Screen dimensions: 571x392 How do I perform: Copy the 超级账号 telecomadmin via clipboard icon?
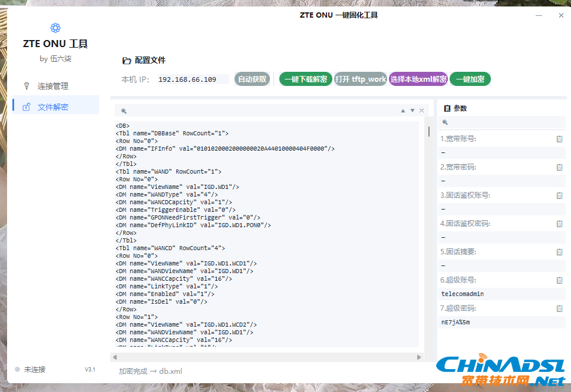559,280
